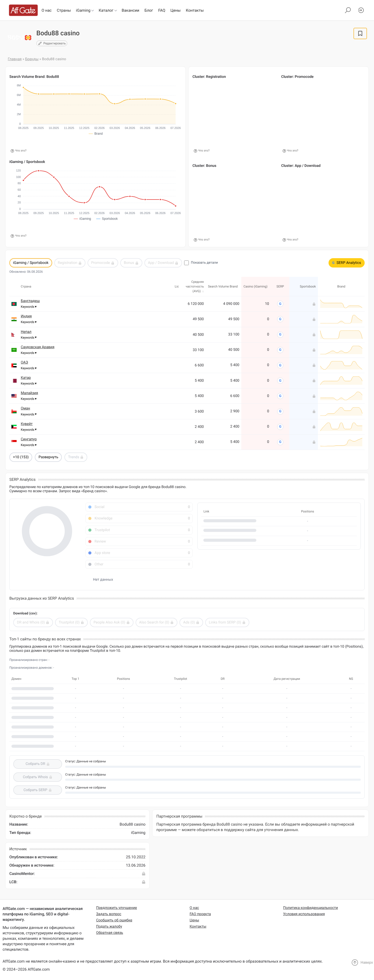
Task: Toggle Sportsbook series in chart legend
Action: 107,219
